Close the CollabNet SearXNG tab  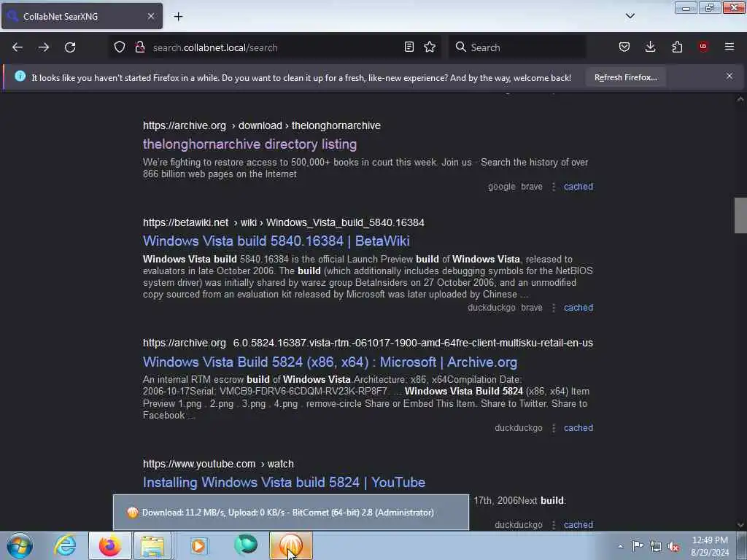click(x=151, y=16)
